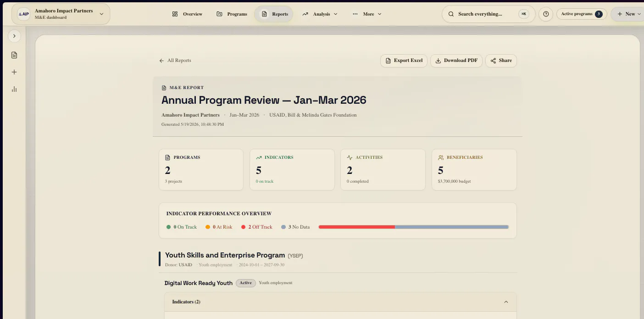The height and width of the screenshot is (319, 644).
Task: Open the bar chart icon in the sidebar
Action: point(14,89)
